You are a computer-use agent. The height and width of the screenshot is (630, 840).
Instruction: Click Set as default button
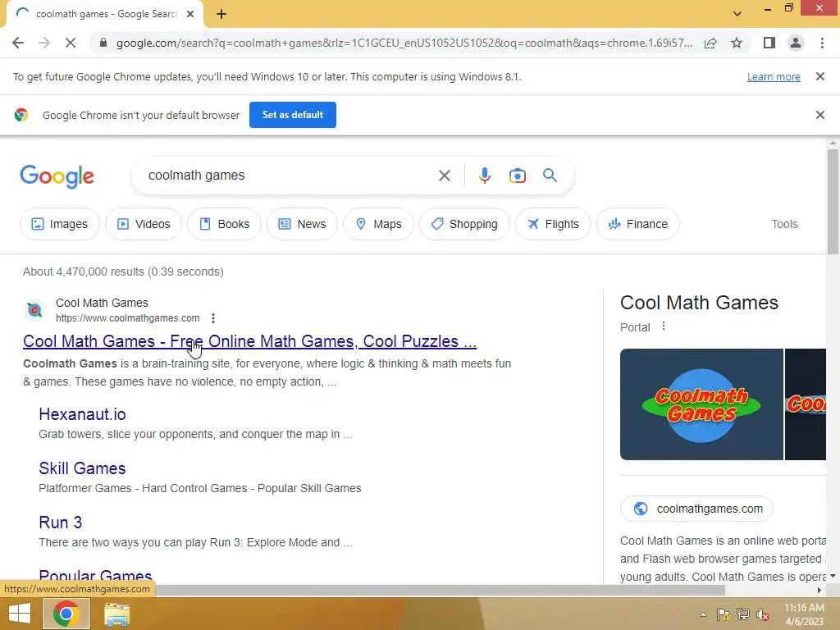(x=293, y=115)
